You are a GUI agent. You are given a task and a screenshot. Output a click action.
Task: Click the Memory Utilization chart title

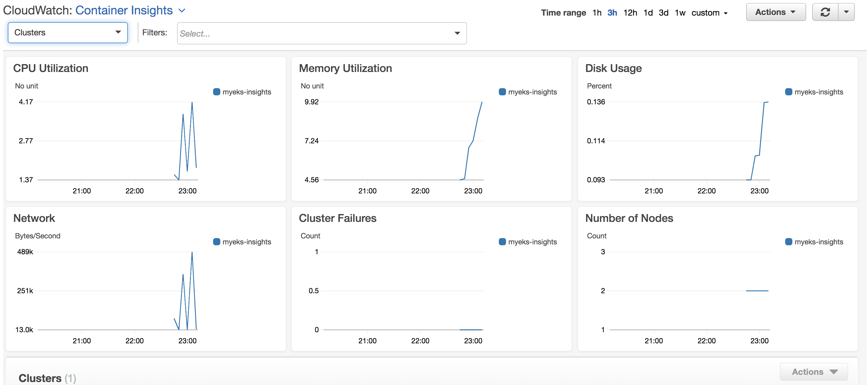pos(345,68)
